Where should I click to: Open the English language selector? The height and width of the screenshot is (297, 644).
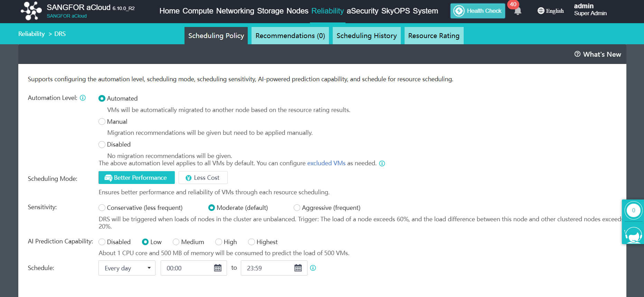(551, 11)
